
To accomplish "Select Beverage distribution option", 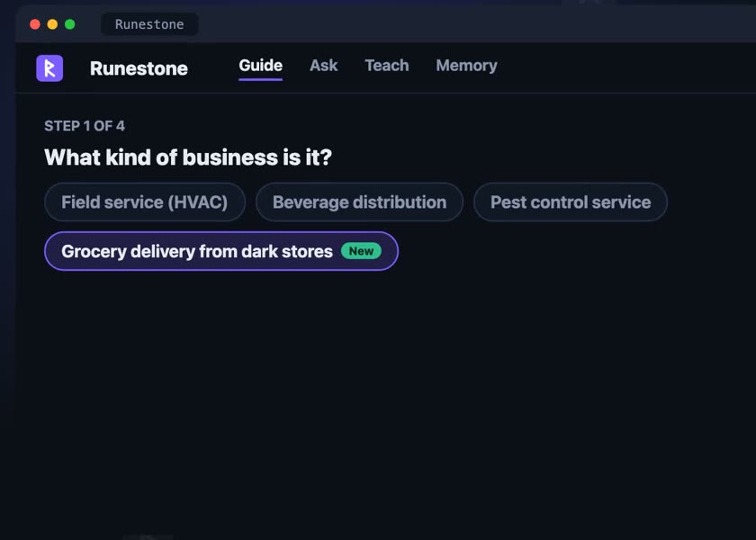I will [x=359, y=202].
